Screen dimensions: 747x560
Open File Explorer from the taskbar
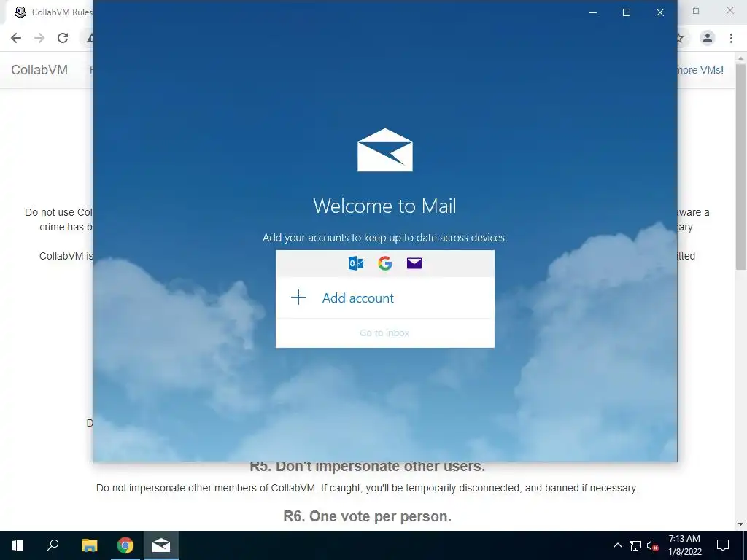[89, 545]
